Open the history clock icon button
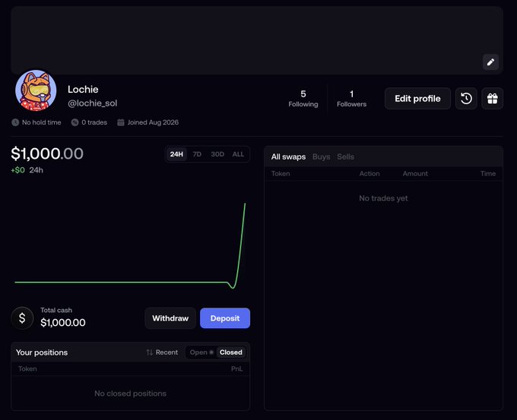 [x=466, y=99]
